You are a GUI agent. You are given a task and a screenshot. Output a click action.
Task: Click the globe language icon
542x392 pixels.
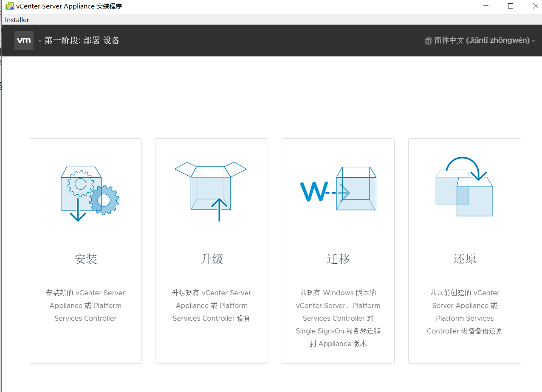click(429, 41)
